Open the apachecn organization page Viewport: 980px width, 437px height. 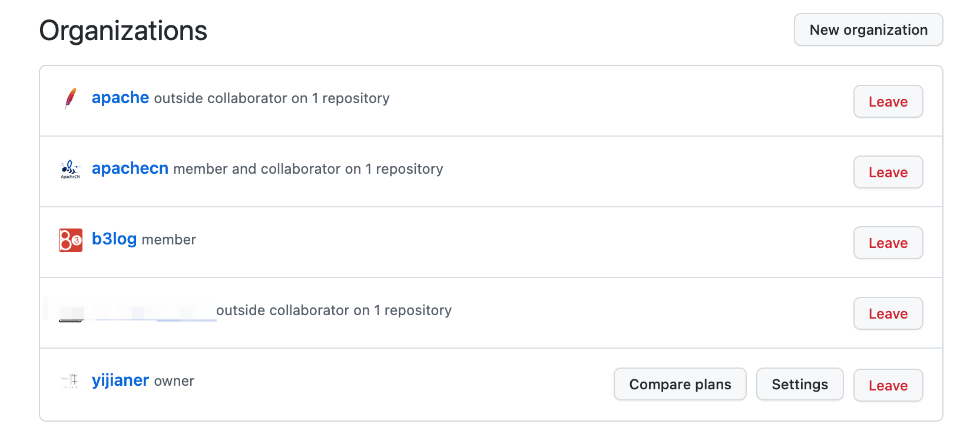(130, 168)
